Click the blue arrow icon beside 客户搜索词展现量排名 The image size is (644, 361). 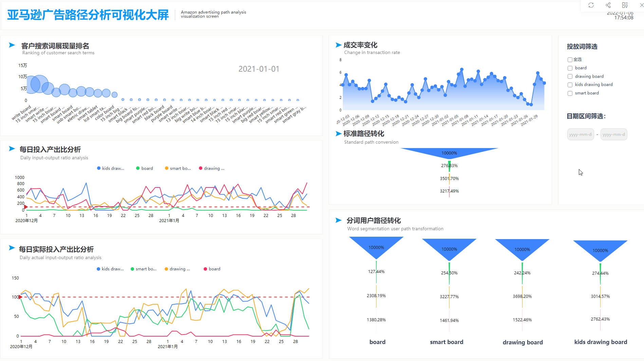12,45
